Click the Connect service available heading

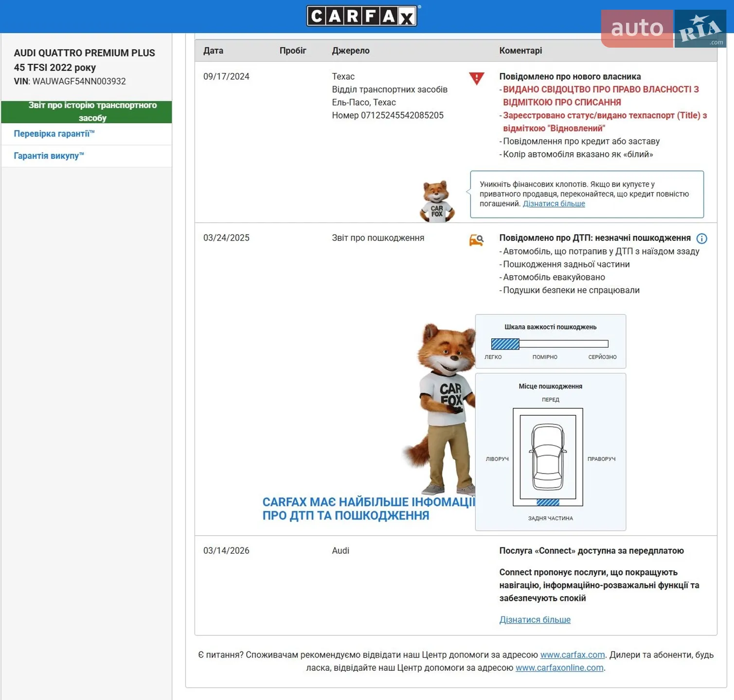point(591,551)
